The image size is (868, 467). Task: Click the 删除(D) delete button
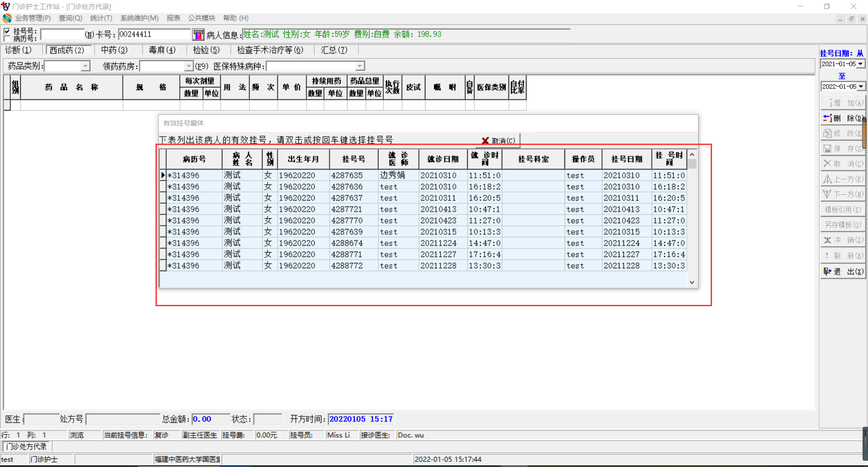[x=842, y=118]
